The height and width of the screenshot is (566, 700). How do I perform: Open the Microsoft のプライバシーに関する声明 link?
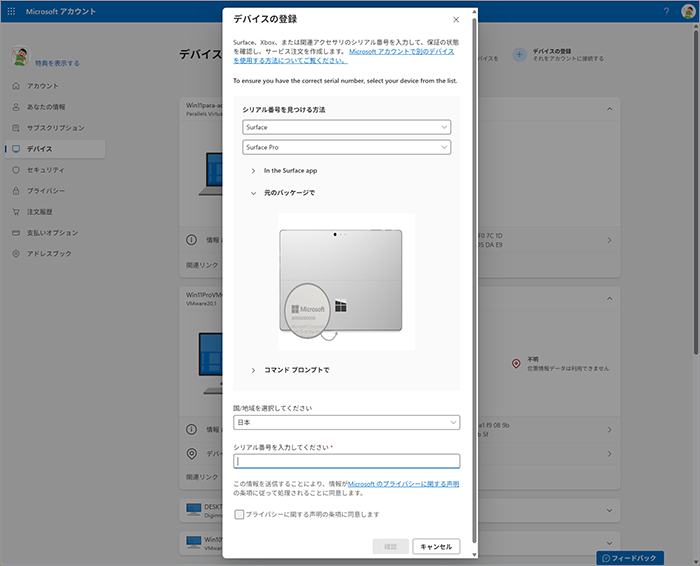click(x=403, y=484)
